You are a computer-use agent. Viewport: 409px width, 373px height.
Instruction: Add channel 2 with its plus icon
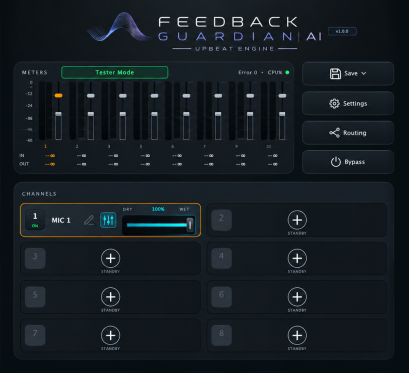(x=297, y=220)
